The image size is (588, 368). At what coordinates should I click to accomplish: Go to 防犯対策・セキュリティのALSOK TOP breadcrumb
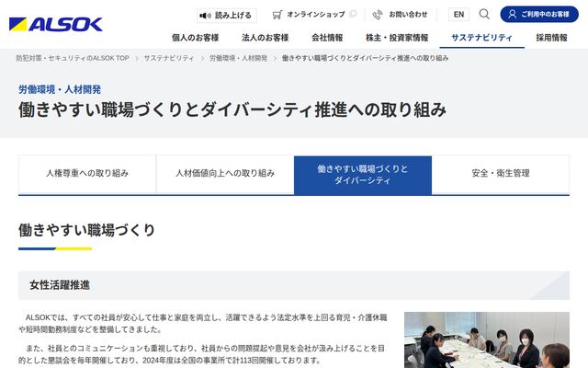(x=73, y=58)
